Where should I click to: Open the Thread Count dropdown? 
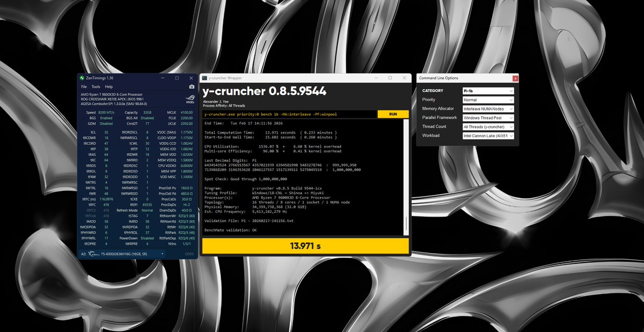[x=488, y=127]
